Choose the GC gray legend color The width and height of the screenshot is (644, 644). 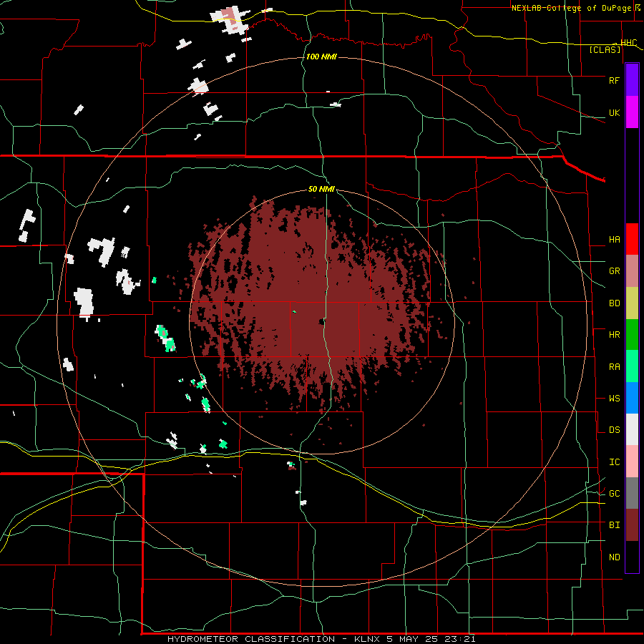tap(632, 493)
